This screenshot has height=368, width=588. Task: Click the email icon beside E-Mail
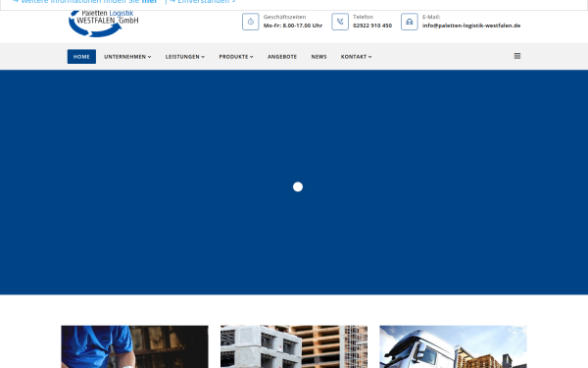(x=410, y=22)
